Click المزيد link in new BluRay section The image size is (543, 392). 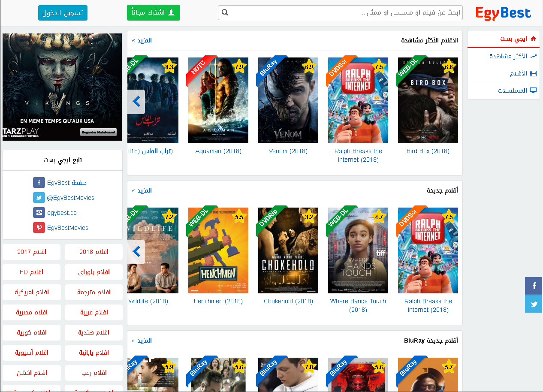pos(142,341)
